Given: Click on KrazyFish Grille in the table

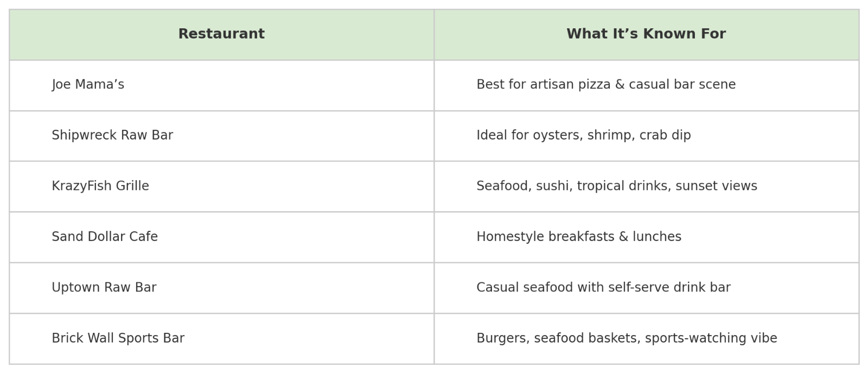Looking at the screenshot, I should [x=100, y=186].
